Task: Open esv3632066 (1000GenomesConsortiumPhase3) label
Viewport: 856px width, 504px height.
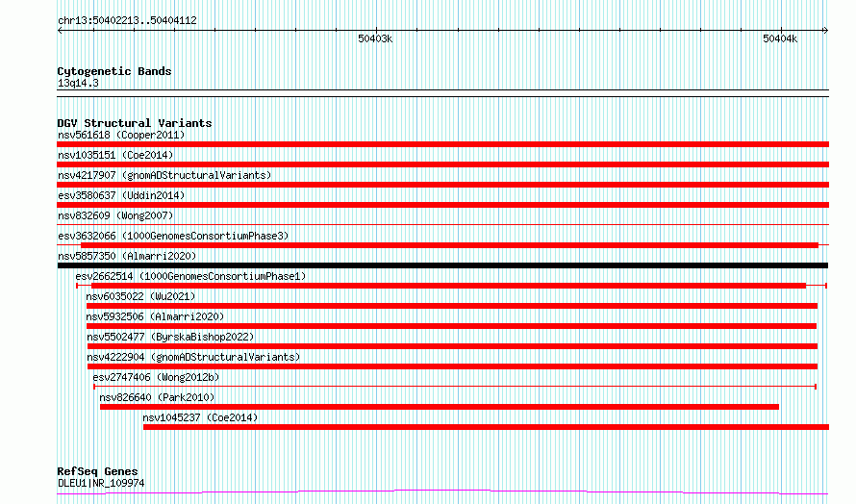Action: [x=173, y=236]
